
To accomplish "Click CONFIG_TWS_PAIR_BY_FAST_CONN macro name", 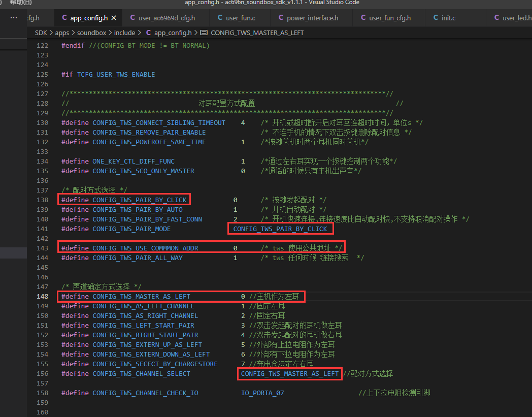I will 147,219.
